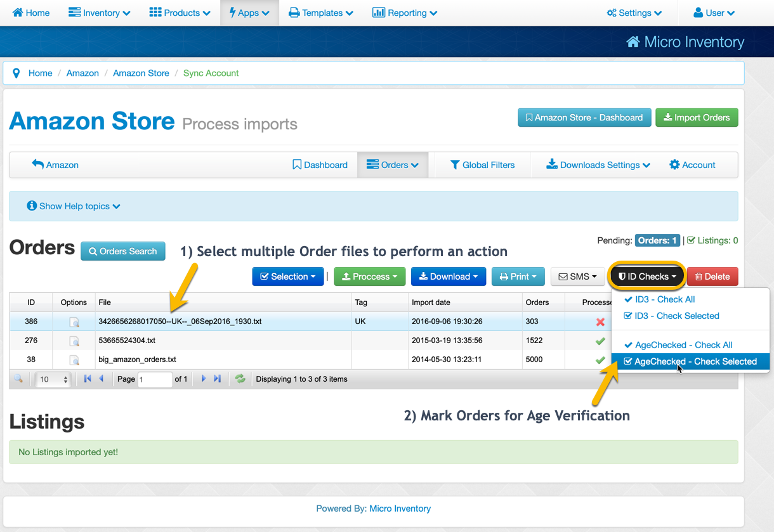Click the options icon for order 386

click(x=74, y=322)
